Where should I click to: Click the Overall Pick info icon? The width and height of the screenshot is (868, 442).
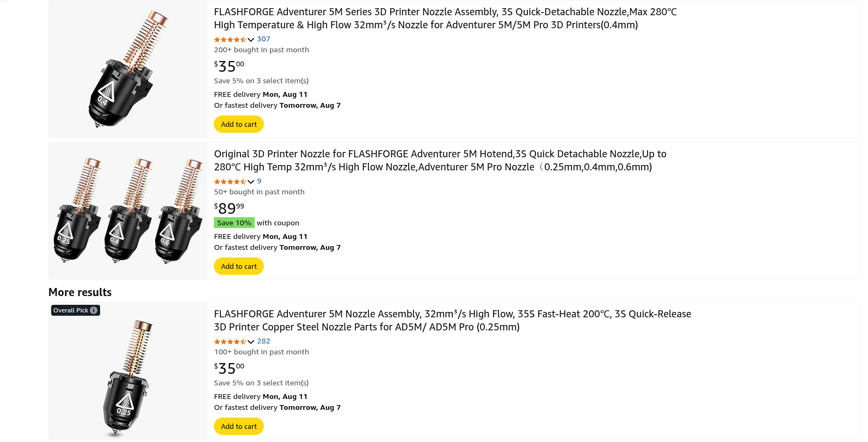94,310
